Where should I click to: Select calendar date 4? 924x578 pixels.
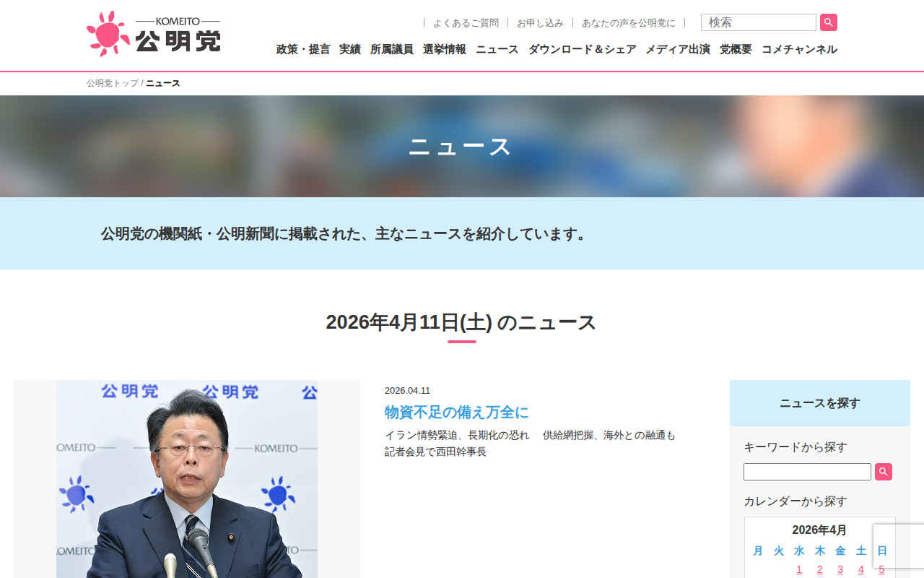pyautogui.click(x=861, y=569)
